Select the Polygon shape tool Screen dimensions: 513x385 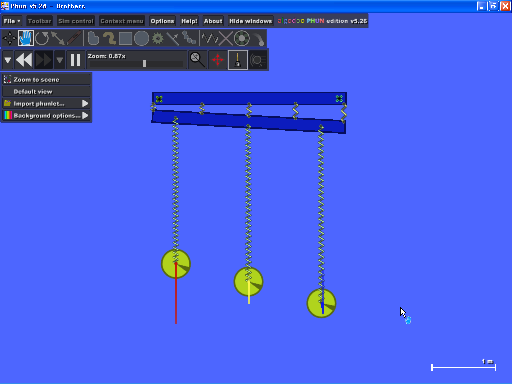(x=93, y=39)
